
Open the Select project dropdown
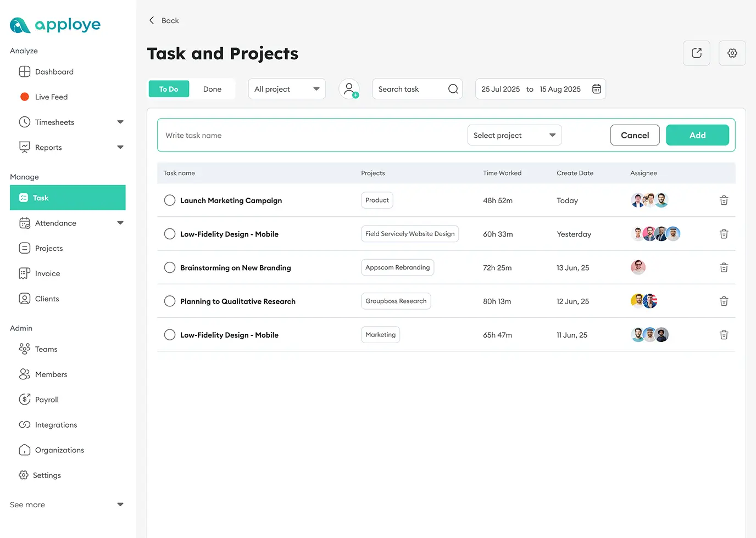point(514,135)
